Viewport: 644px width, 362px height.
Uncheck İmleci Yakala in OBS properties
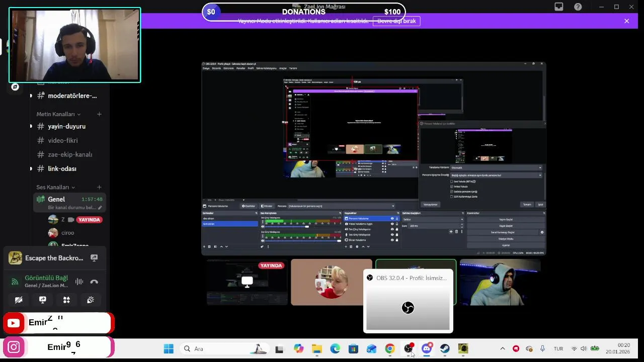[452, 187]
